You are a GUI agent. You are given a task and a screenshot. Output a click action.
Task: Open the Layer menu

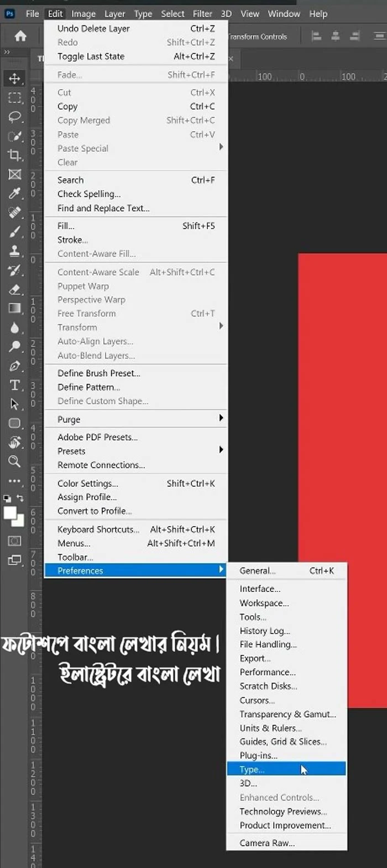pos(114,14)
